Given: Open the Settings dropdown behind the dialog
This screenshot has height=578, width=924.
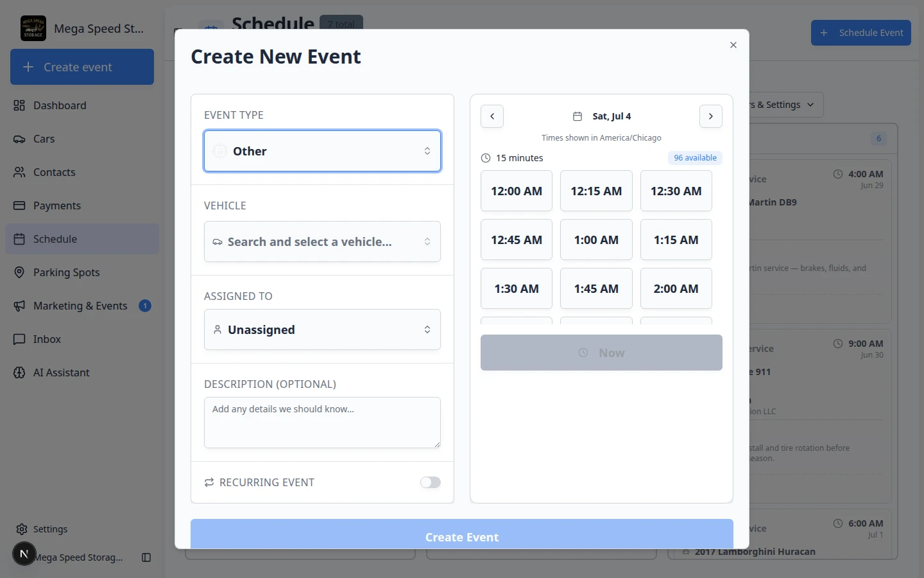Looking at the screenshot, I should [786, 105].
